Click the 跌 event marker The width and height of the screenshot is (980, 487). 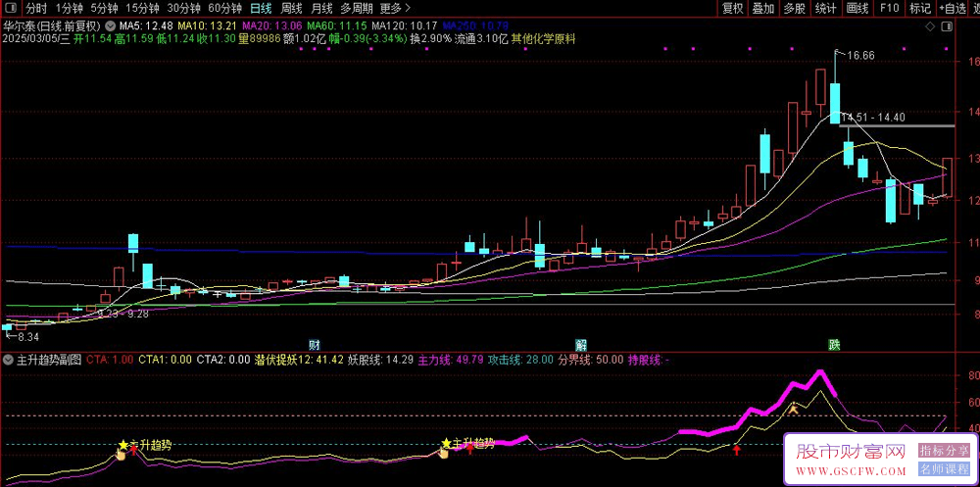click(834, 345)
